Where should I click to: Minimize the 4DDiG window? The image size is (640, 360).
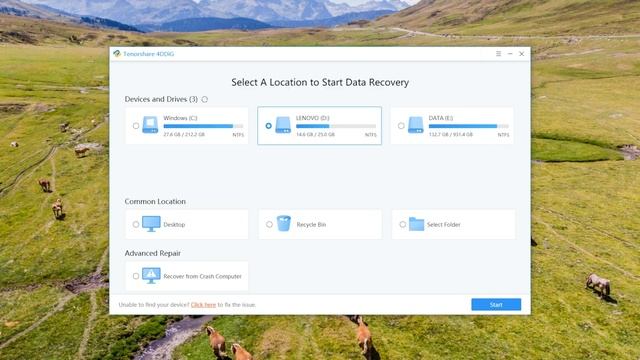(x=510, y=54)
